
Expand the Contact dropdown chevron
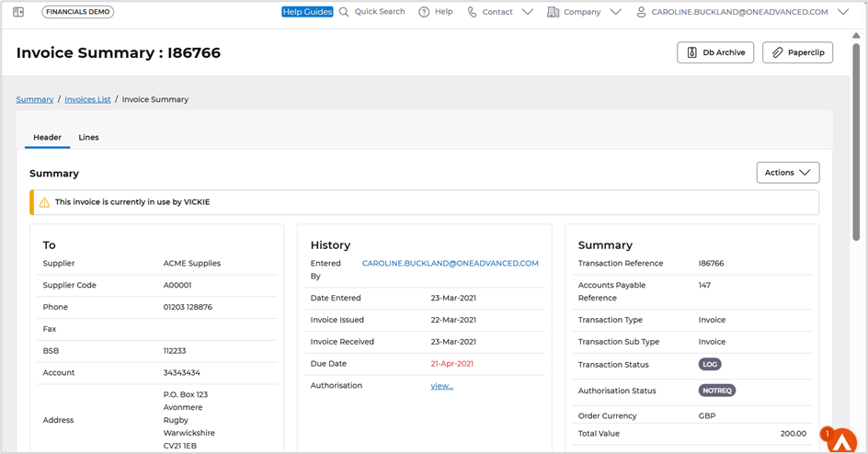[528, 12]
